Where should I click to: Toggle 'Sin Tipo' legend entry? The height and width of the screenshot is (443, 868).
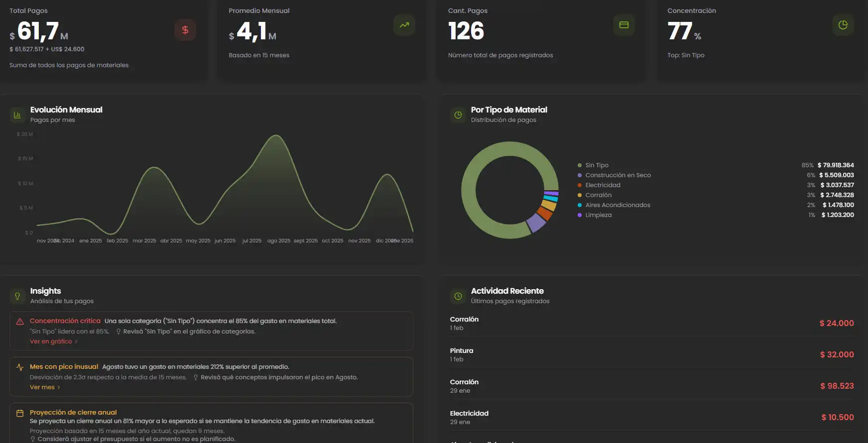point(597,165)
